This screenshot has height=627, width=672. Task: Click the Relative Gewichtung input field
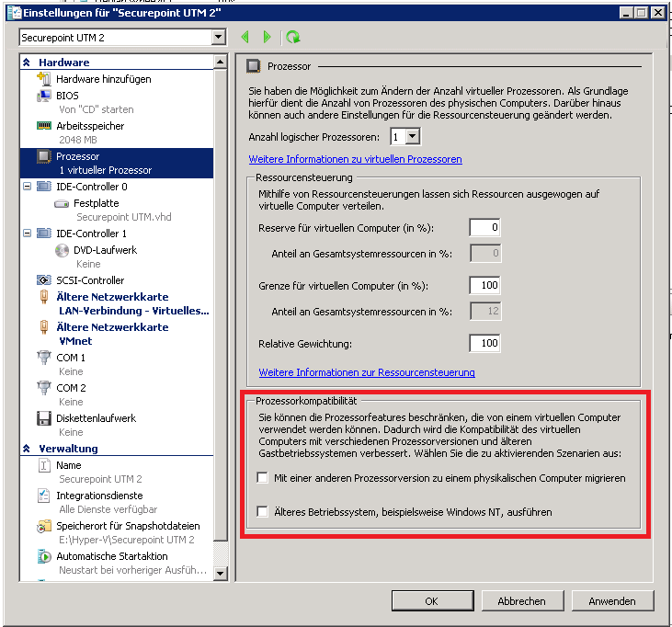point(484,343)
